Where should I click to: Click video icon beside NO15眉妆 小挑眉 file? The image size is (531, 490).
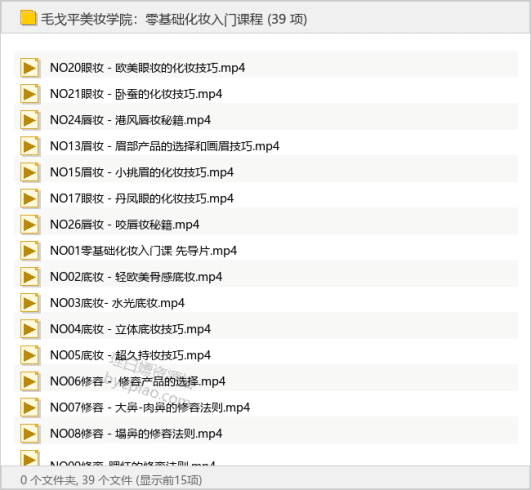pos(29,172)
